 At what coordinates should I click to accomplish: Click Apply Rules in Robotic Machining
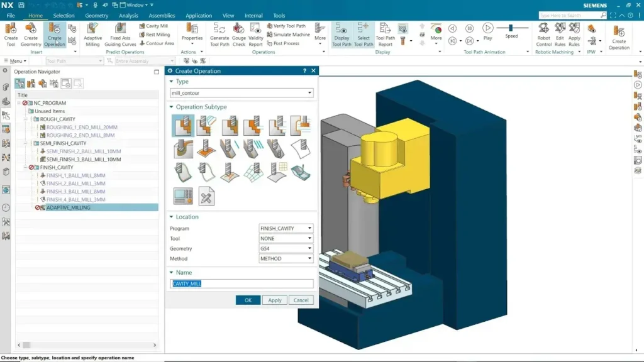pyautogui.click(x=574, y=35)
